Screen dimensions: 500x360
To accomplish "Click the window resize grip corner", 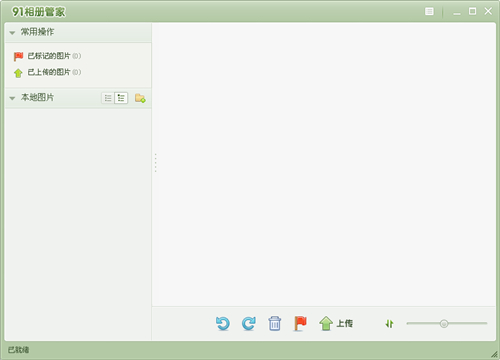I will click(494, 355).
